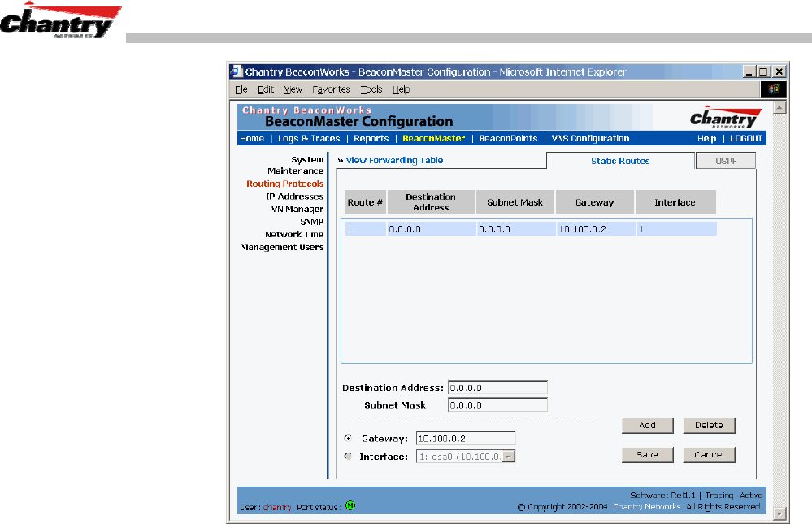
Task: Click Help link in blue navigation bar
Action: 706,138
